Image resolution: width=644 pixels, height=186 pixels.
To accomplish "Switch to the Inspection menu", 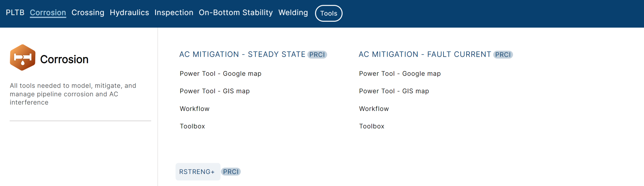I will coord(174,13).
